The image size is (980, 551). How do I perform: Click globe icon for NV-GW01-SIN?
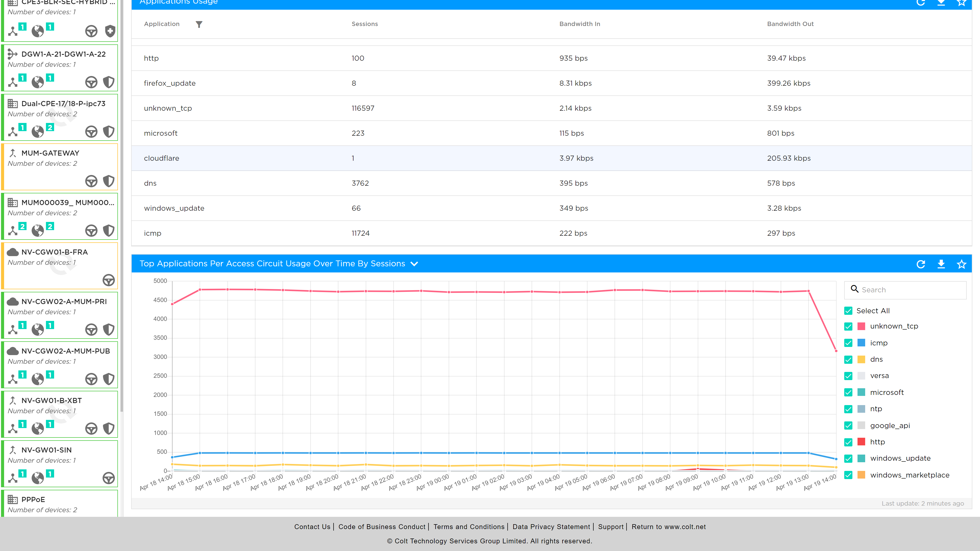(38, 478)
